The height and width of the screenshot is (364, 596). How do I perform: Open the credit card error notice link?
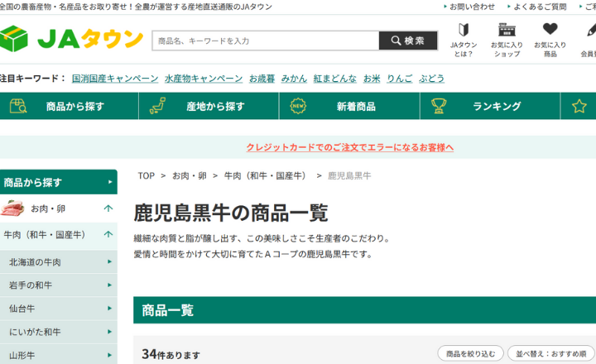tap(350, 147)
